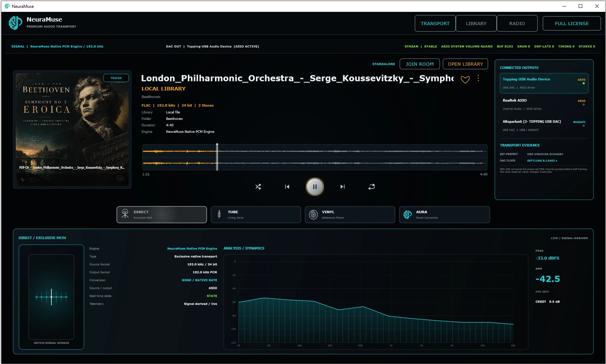Click 'Exclusive native transport' type value

pos(196,257)
